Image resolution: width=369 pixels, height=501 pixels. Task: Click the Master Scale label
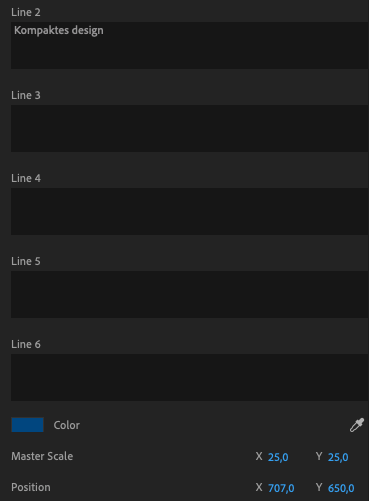coord(42,456)
